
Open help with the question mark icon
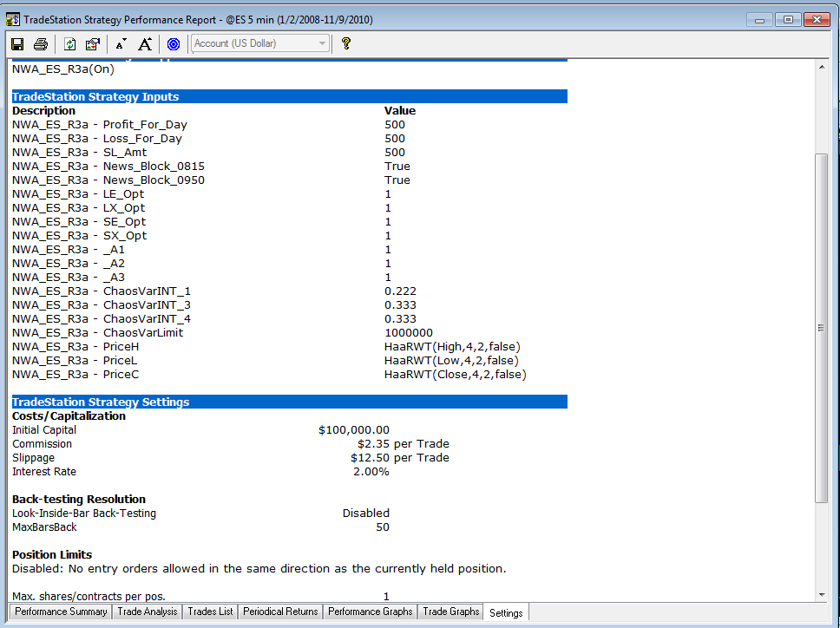(x=346, y=43)
